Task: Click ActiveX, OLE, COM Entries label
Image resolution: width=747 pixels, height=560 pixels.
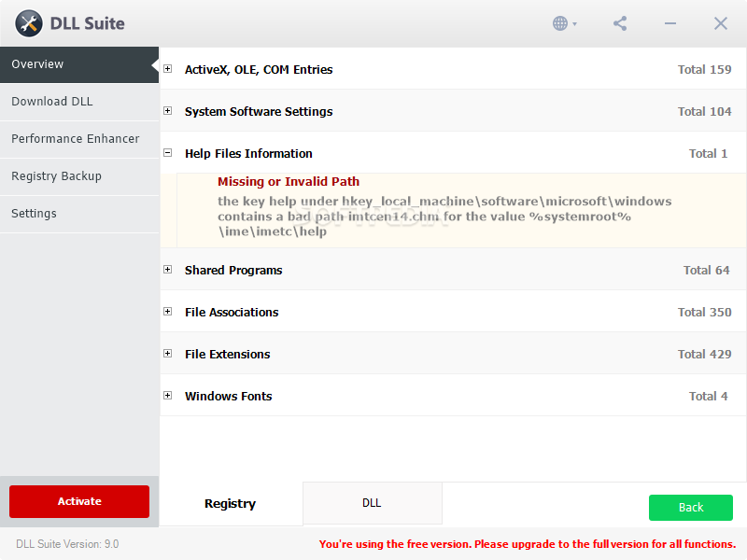Action: coord(259,69)
